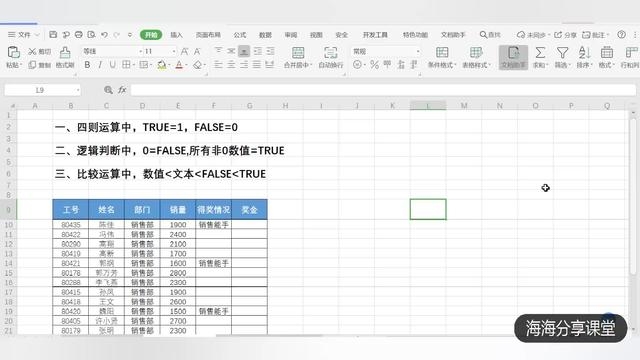Image resolution: width=640 pixels, height=360 pixels.
Task: Toggle underline formatting
Action: (x=112, y=64)
